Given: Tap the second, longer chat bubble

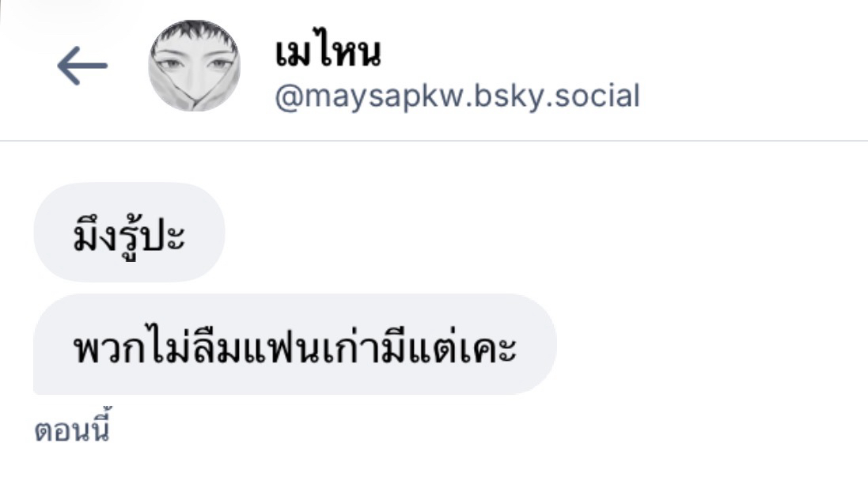Looking at the screenshot, I should (295, 344).
